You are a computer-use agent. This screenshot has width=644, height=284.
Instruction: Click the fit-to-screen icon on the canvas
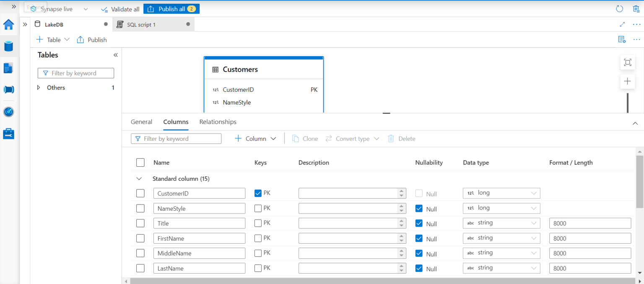[627, 62]
